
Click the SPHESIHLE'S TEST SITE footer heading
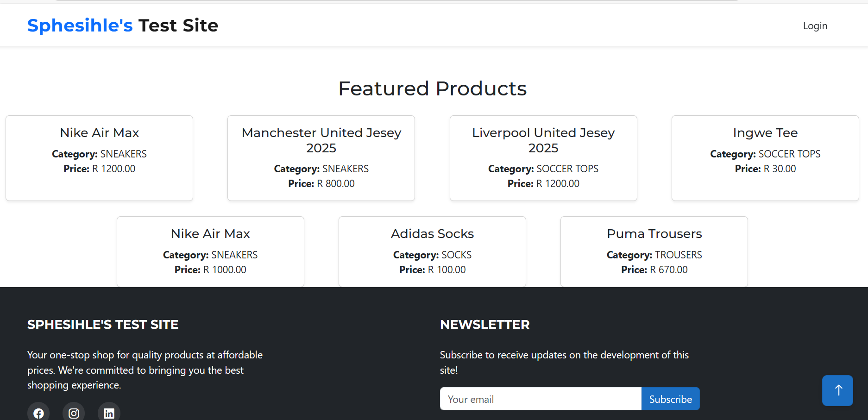[102, 325]
